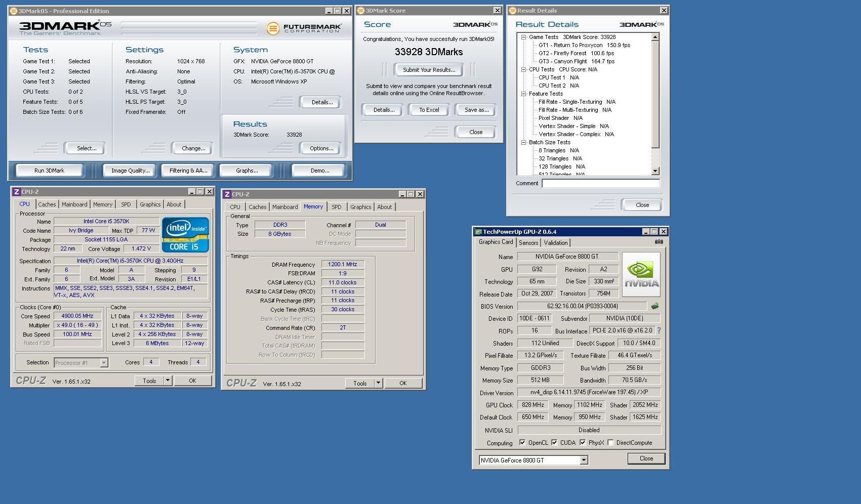This screenshot has width=861, height=504.
Task: Click Graphs button in 3DMark05
Action: (x=247, y=171)
